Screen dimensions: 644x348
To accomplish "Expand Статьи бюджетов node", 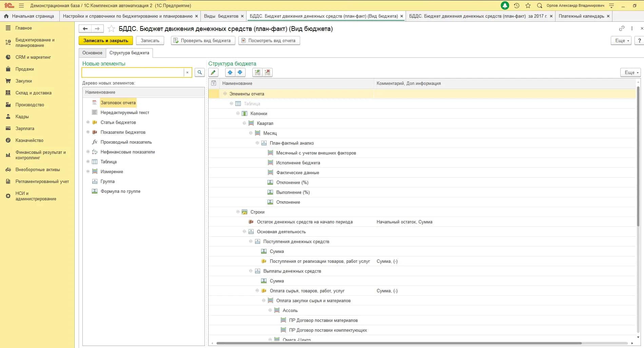I will click(x=88, y=122).
